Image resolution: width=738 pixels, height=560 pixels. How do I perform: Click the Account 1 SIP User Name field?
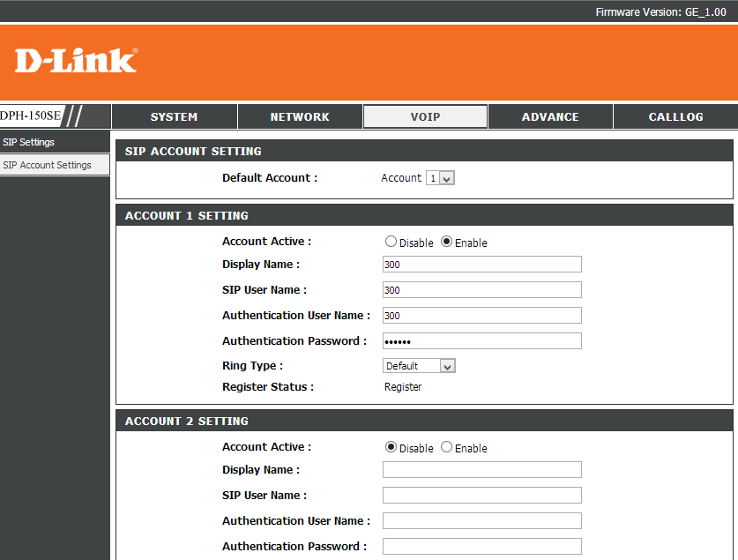point(482,290)
